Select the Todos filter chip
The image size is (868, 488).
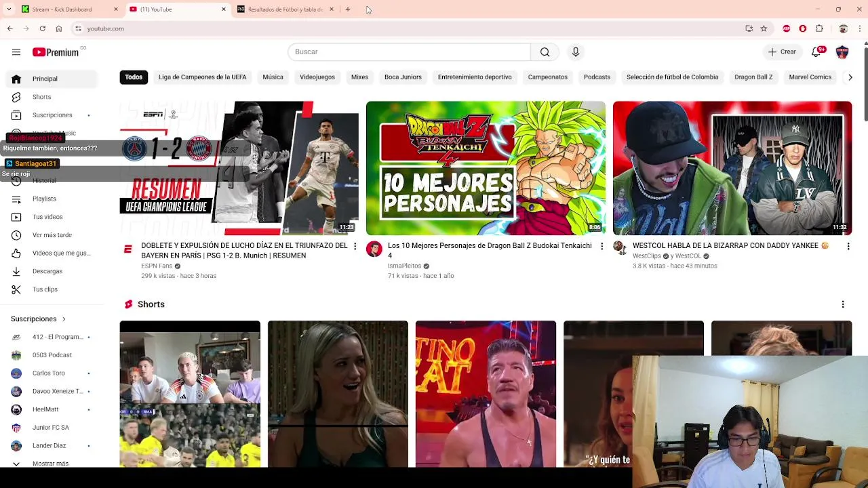134,77
